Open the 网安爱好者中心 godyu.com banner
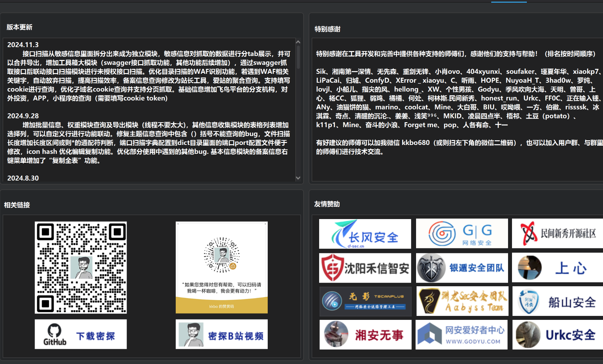Image resolution: width=603 pixels, height=364 pixels. click(x=462, y=335)
